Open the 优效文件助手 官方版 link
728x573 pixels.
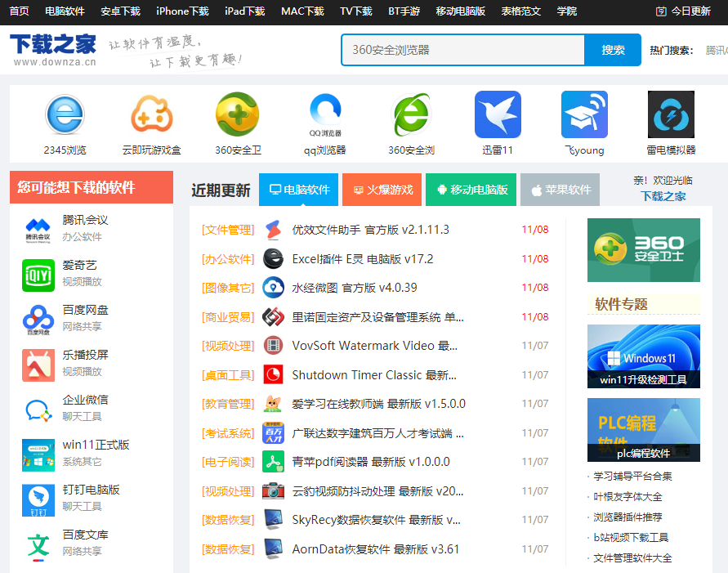(x=370, y=230)
